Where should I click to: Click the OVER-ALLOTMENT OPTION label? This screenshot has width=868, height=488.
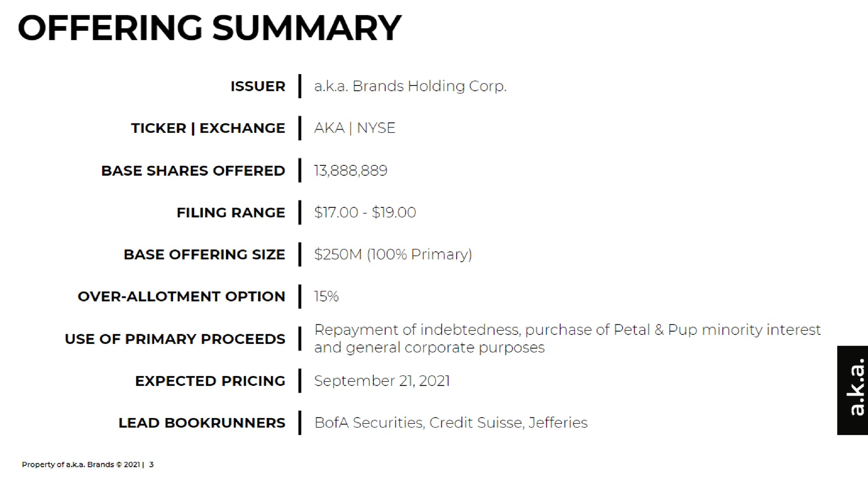point(181,297)
